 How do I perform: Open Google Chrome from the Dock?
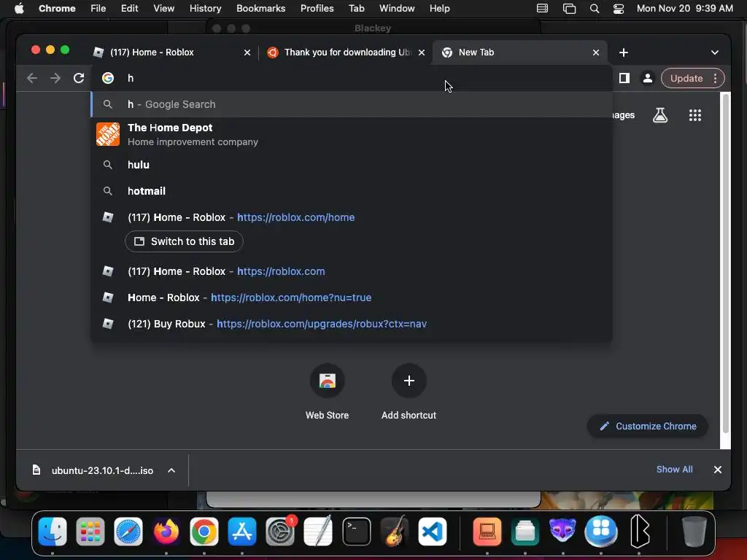[x=204, y=532]
